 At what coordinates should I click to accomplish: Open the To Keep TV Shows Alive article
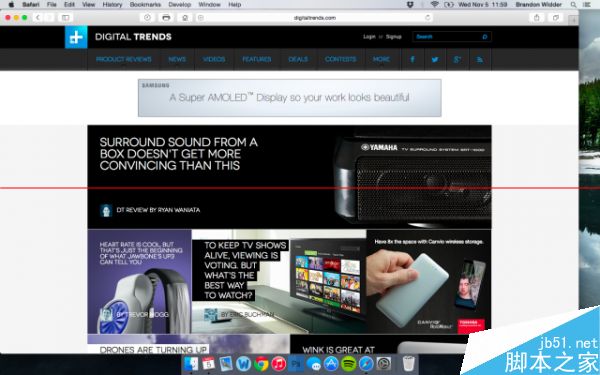245,270
